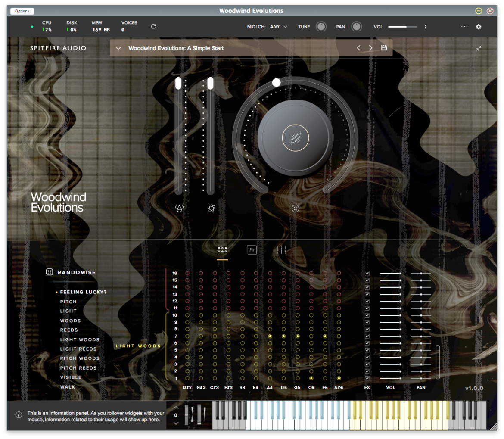Image resolution: width=504 pixels, height=439 pixels.
Task: Choose the FEELING LUCKY? randomise option
Action: pyautogui.click(x=83, y=292)
